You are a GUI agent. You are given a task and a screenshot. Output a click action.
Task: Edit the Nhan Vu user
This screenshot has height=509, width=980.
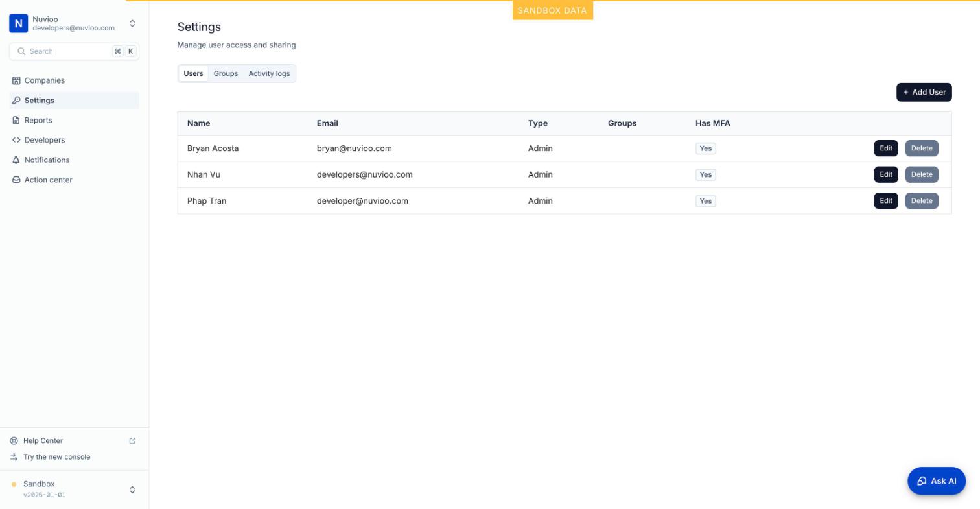click(x=886, y=174)
